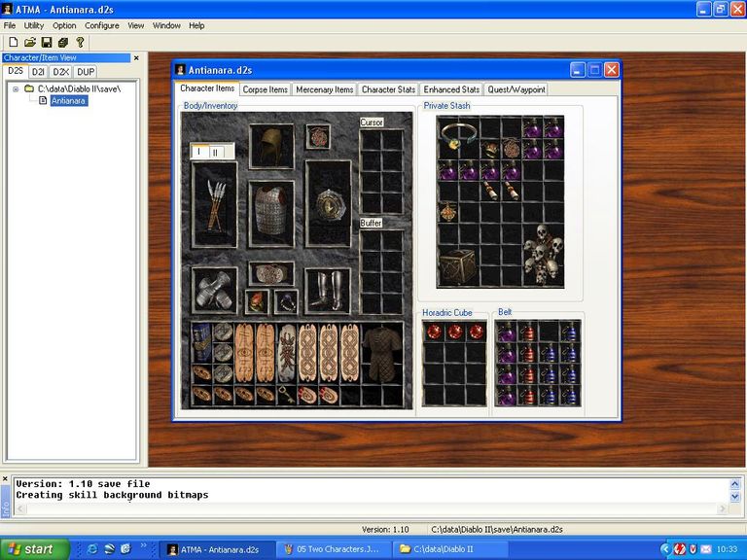Select the top-right blue potion in Belt
Viewport: 747px width, 560px height.
570,332
